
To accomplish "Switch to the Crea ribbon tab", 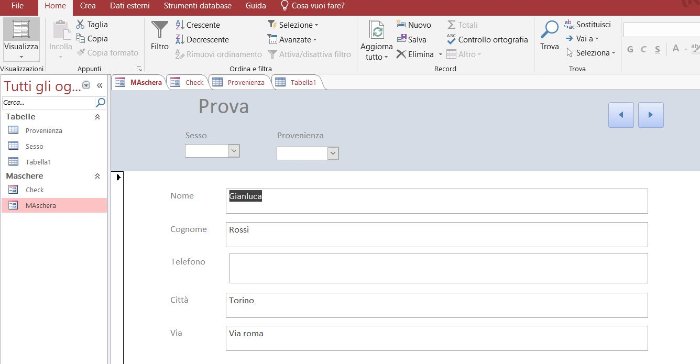I will coord(88,6).
